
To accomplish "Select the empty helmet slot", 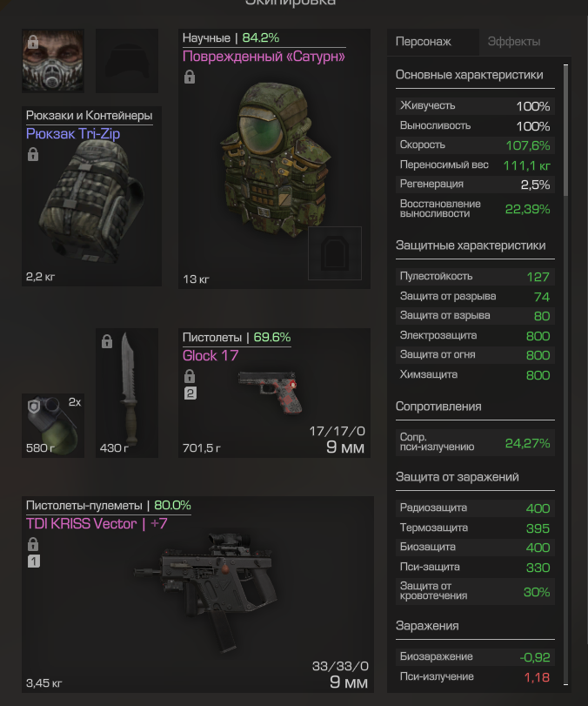I will coord(127,61).
